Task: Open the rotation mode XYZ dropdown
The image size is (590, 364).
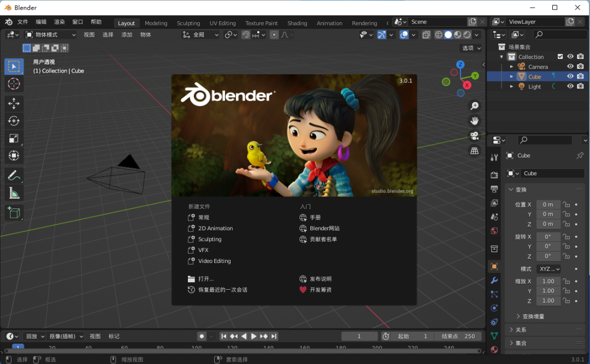Action: click(548, 269)
